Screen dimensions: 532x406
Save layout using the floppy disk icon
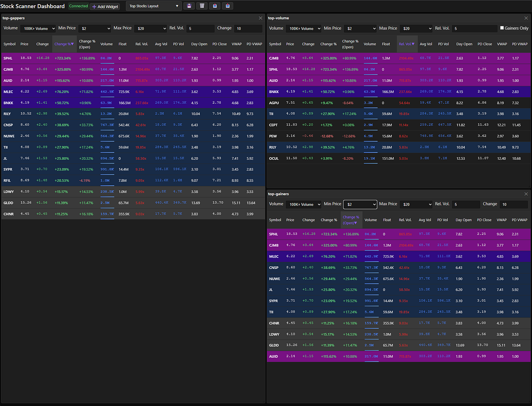tap(189, 6)
